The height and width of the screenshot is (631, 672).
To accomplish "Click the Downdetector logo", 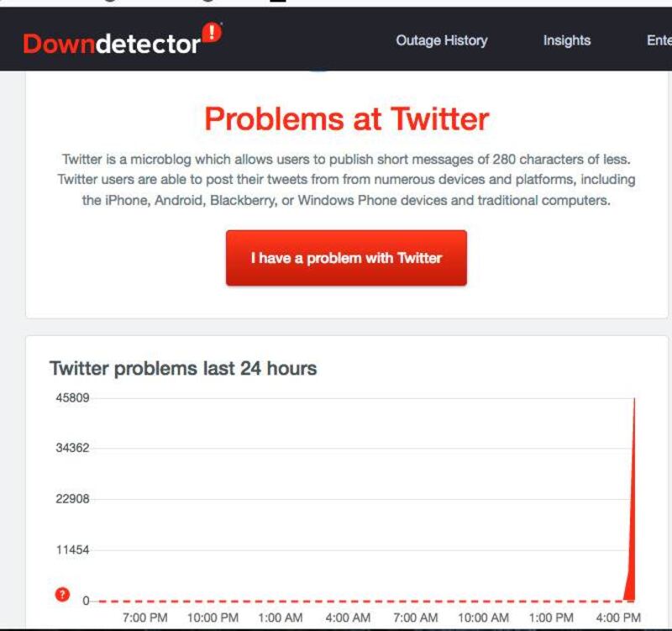I will coord(123,39).
